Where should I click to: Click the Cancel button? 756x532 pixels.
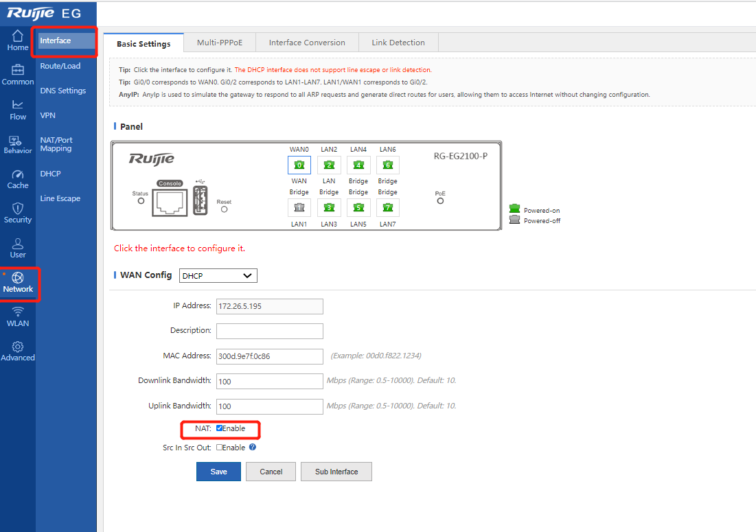(x=271, y=472)
